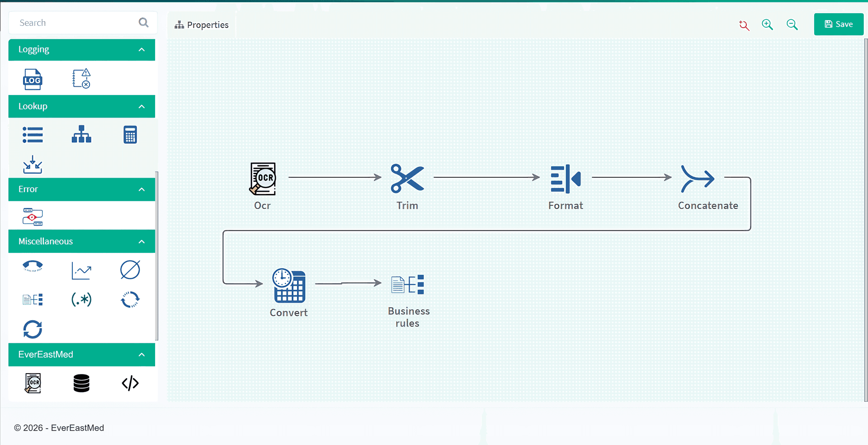Choose the database cylinder icon
This screenshot has width=868, height=445.
click(81, 383)
